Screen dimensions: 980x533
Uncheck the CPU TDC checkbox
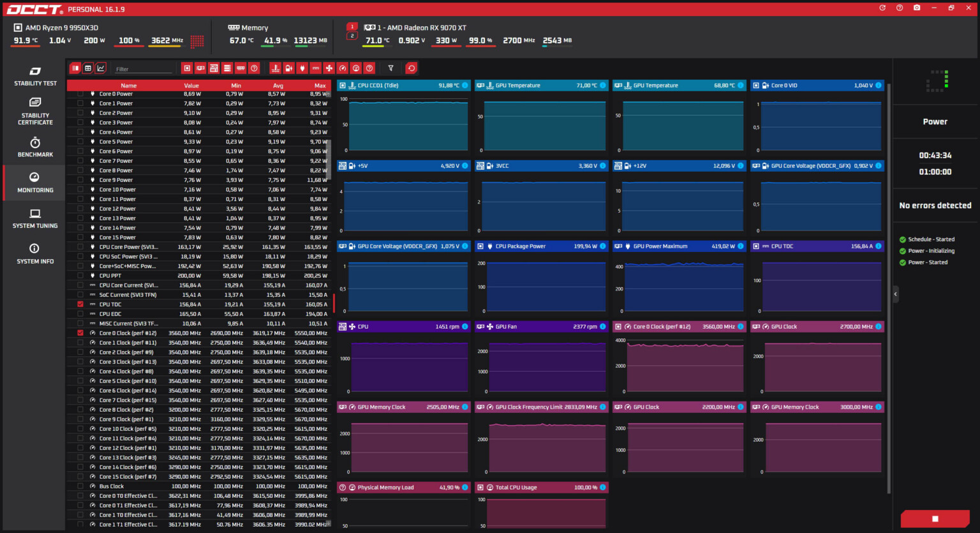[x=80, y=304]
